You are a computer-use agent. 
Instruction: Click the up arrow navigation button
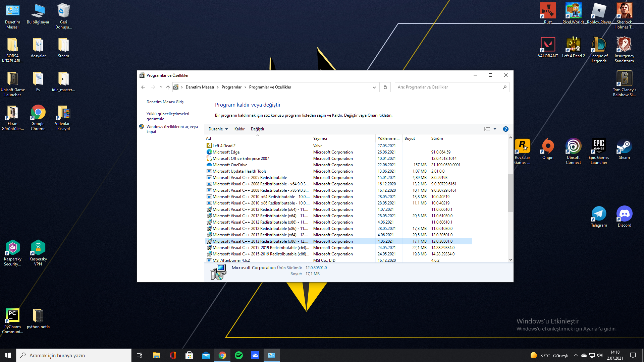click(x=168, y=87)
